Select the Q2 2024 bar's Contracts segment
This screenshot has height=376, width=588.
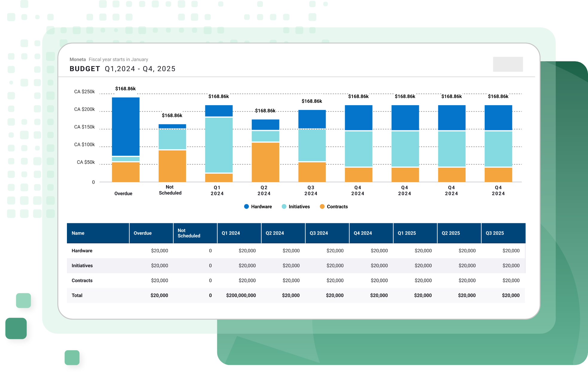[x=266, y=162]
